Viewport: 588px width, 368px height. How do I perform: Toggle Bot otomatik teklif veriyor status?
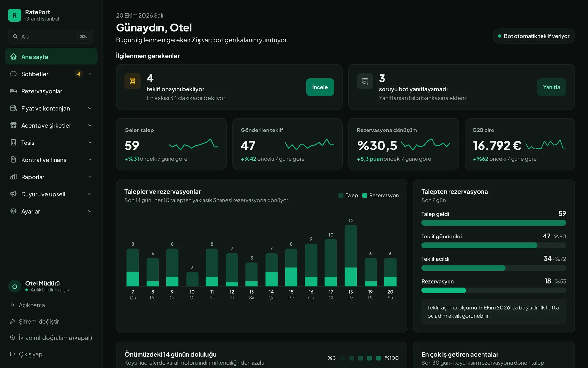[x=534, y=36]
